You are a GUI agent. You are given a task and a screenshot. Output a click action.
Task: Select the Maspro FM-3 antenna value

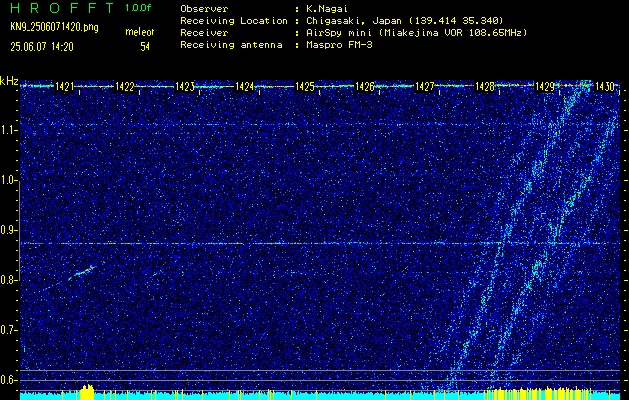point(339,45)
